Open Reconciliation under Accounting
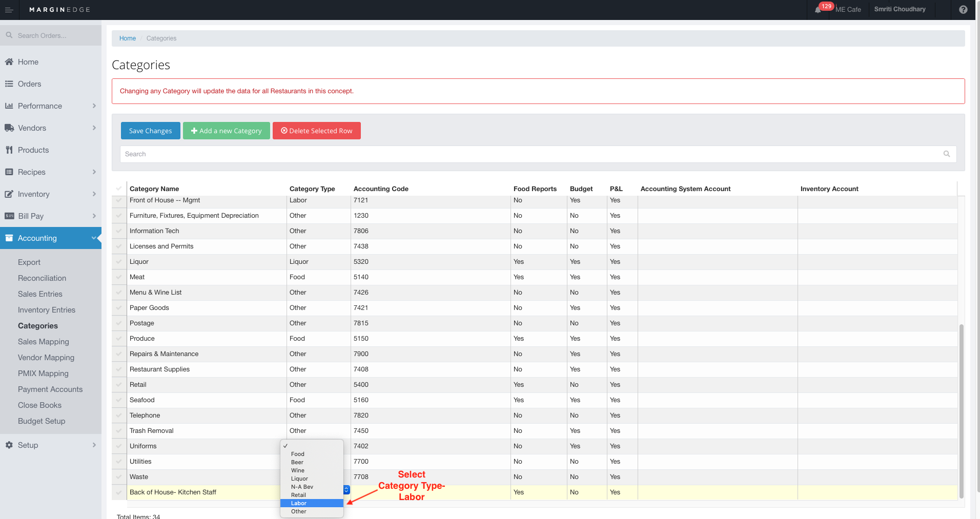The image size is (980, 519). coord(42,278)
